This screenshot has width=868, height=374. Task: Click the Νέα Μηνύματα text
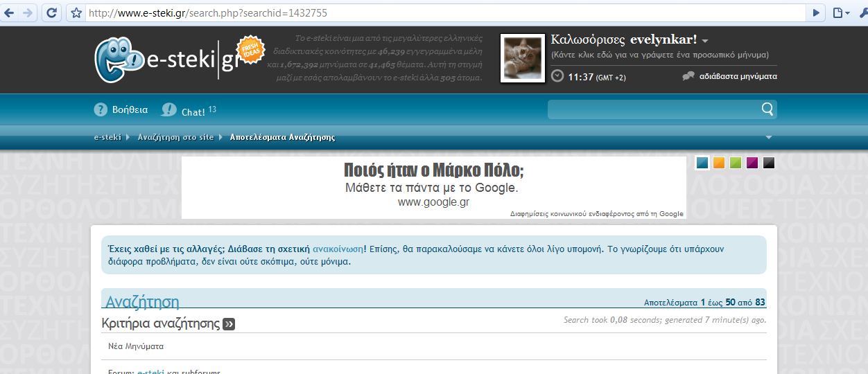pos(136,346)
